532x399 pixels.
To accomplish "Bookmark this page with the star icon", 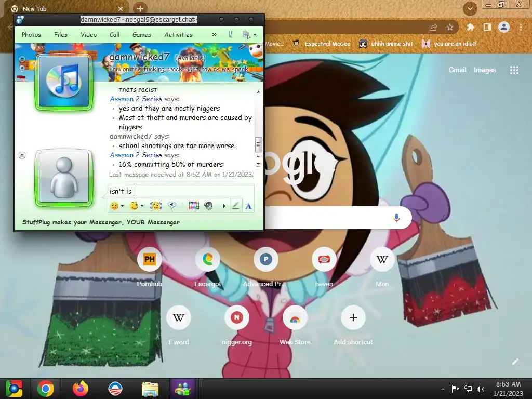I will click(450, 27).
